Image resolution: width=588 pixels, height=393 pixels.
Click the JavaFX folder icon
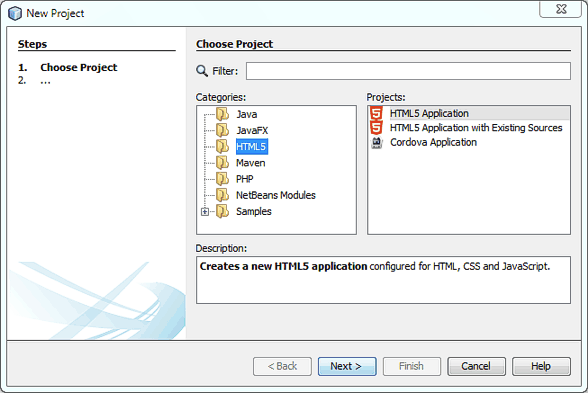222,130
